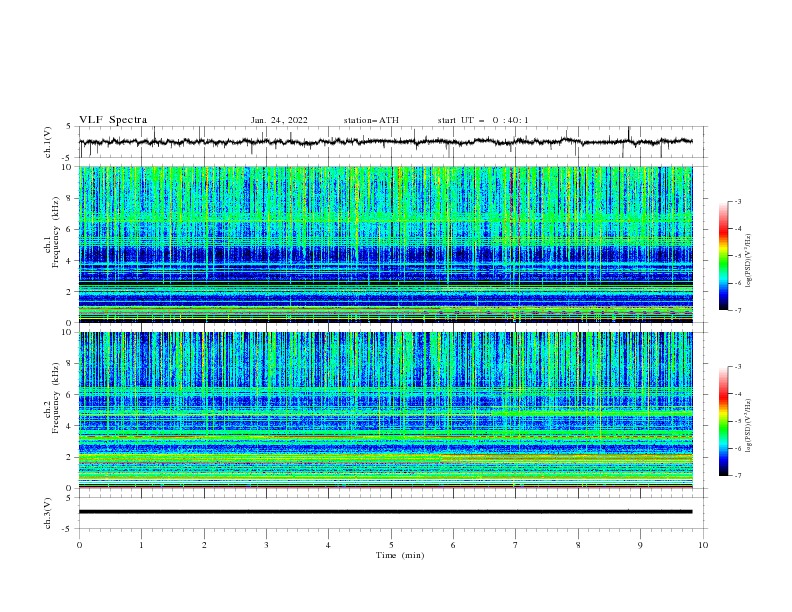Click time axis tick label "7"

(516, 545)
